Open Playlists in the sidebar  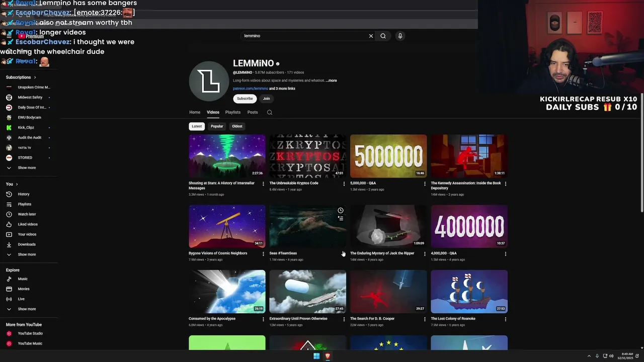[25, 204]
